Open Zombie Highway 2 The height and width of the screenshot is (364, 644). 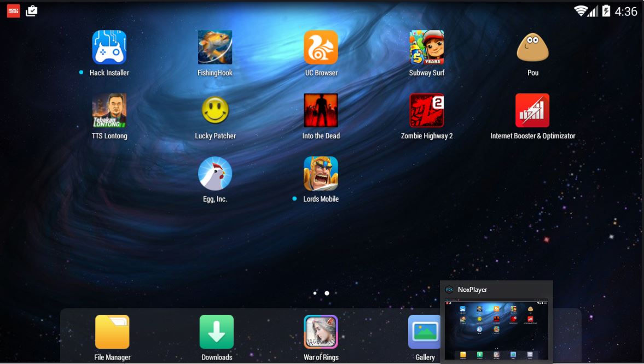coord(427,110)
